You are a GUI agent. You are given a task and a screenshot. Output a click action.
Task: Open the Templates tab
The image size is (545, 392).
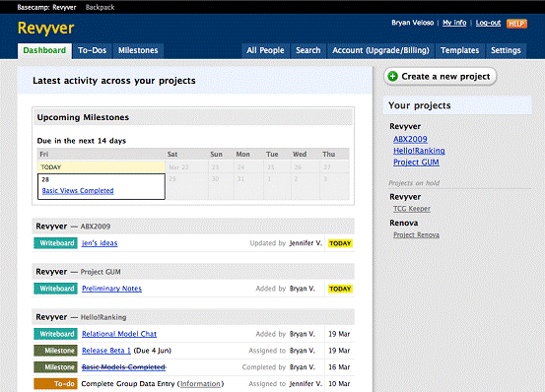pos(460,50)
